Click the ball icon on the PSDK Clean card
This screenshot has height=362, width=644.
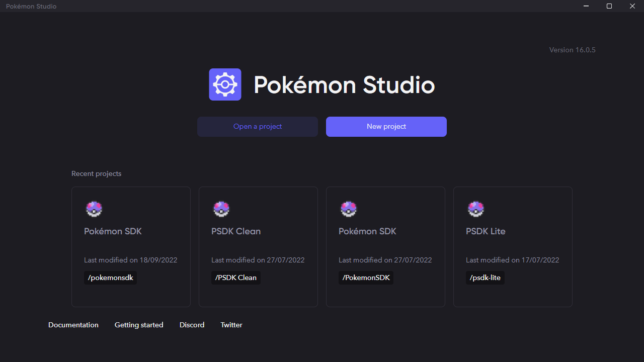click(221, 209)
